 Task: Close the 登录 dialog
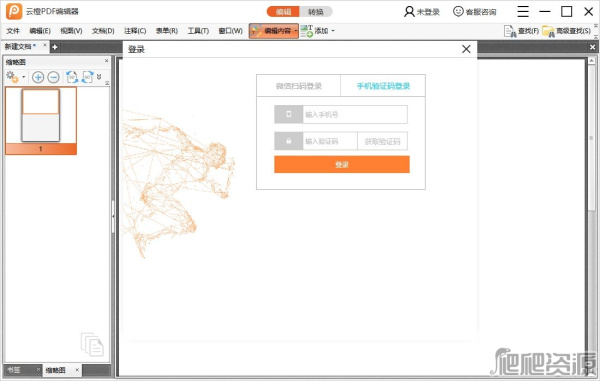click(x=466, y=49)
